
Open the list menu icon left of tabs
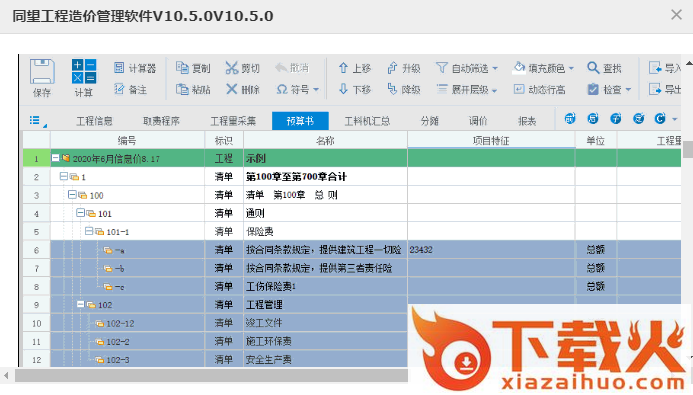click(x=37, y=121)
